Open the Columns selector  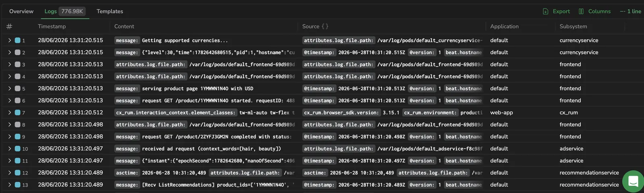(594, 11)
